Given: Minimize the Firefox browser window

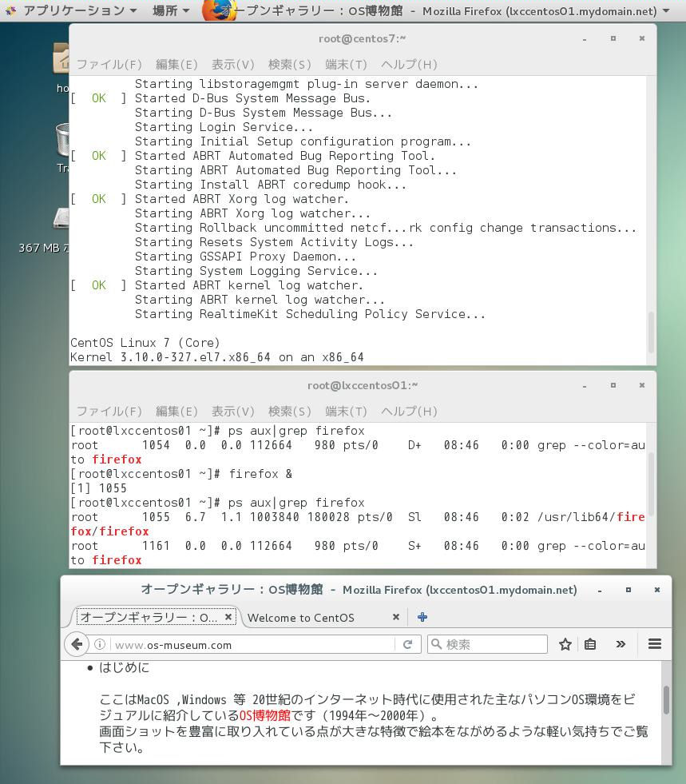Looking at the screenshot, I should click(x=600, y=591).
